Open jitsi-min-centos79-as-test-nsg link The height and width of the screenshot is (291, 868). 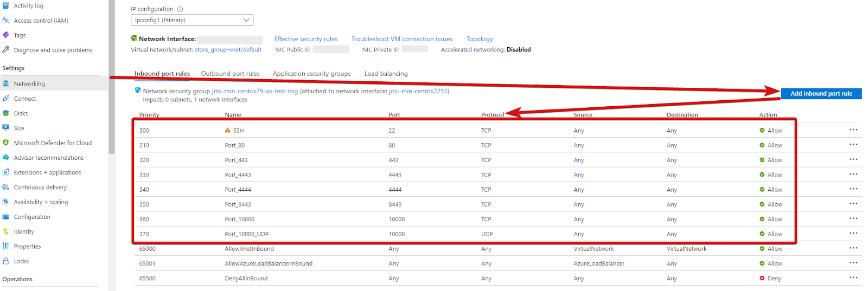[x=254, y=91]
